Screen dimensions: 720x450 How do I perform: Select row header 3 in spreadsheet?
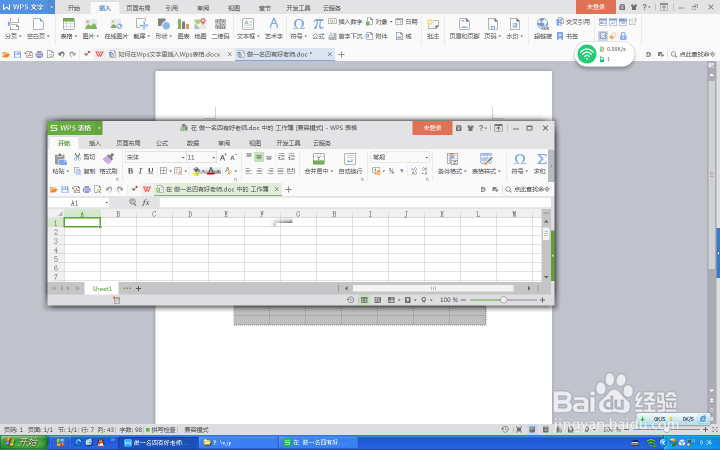point(56,241)
